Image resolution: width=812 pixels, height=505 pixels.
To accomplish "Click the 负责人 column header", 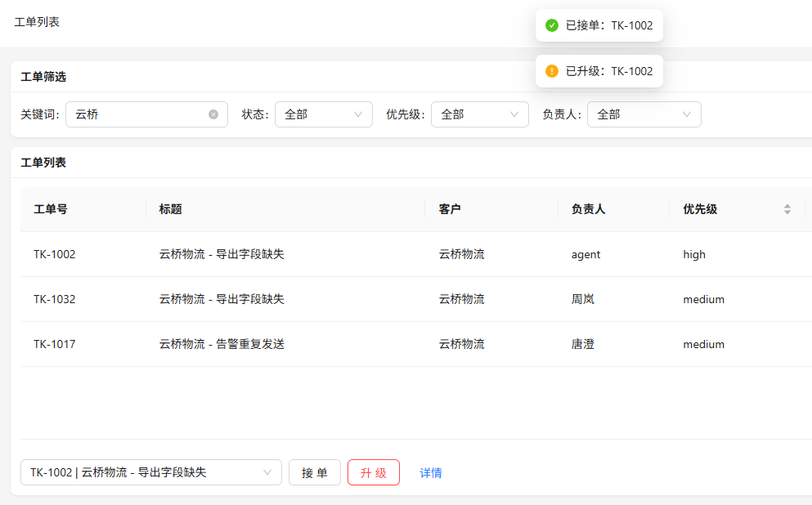I will 588,209.
